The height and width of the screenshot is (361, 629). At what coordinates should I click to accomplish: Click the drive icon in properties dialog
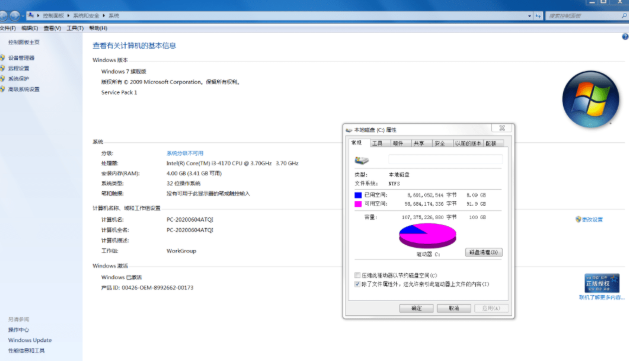click(x=361, y=160)
